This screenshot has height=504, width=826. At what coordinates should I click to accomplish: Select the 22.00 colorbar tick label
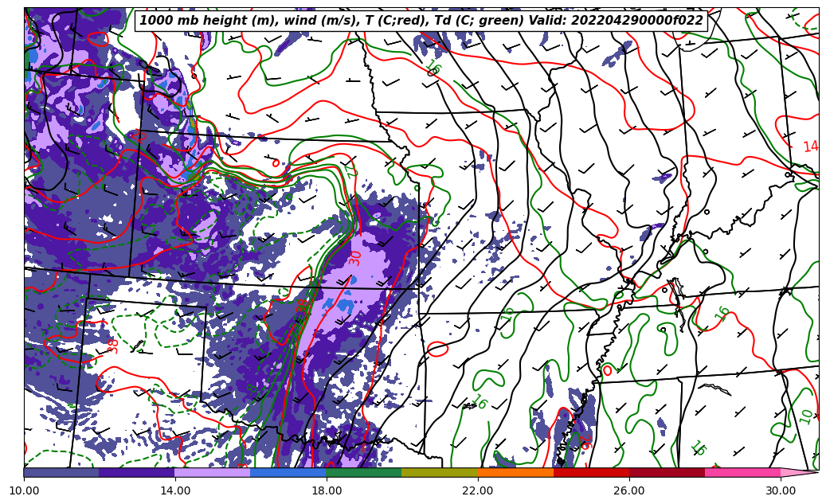[478, 490]
